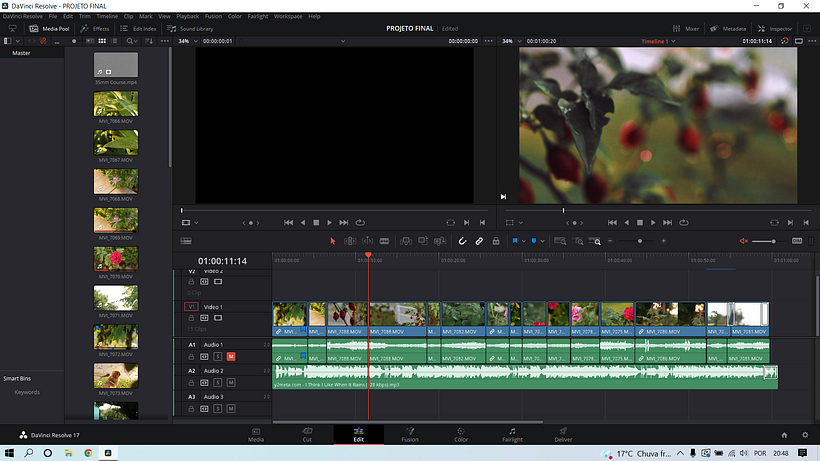Open the Metadata panel

pos(728,29)
